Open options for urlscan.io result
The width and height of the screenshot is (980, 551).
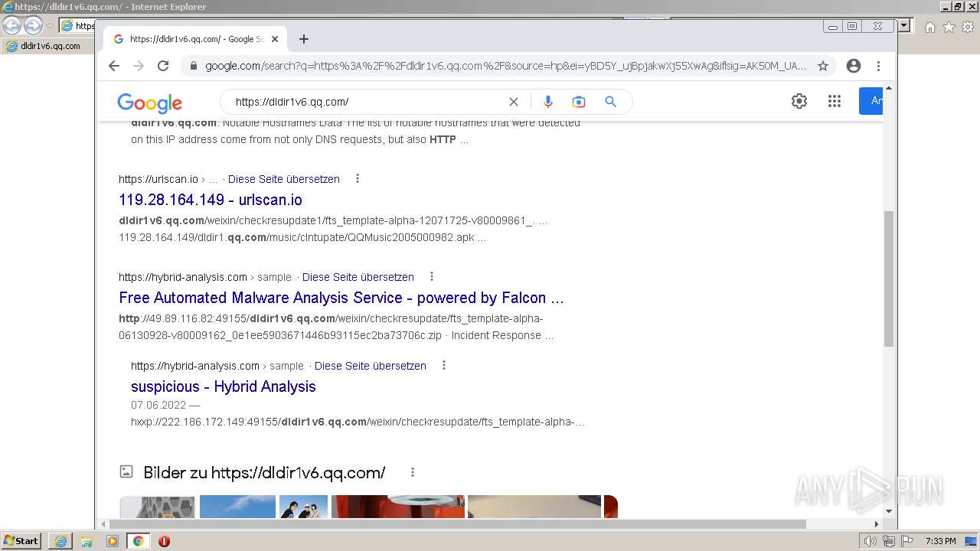coord(358,179)
